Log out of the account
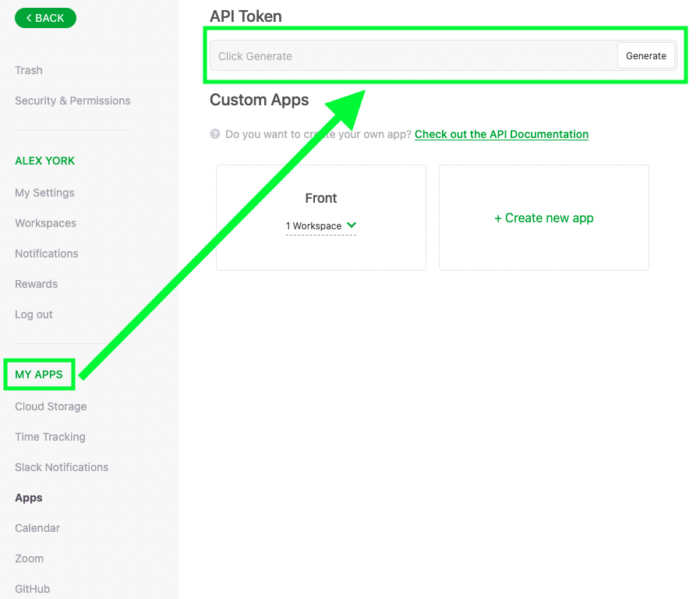This screenshot has width=700, height=599. coord(34,314)
